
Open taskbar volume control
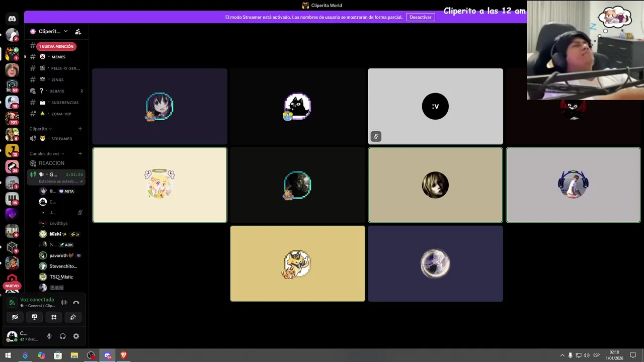coord(587,355)
